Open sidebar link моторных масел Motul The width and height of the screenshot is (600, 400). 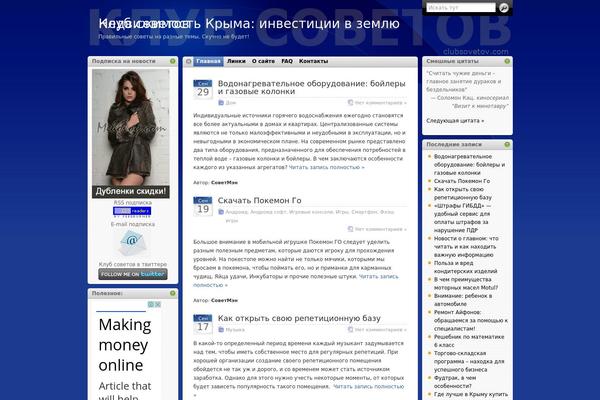coord(466,284)
